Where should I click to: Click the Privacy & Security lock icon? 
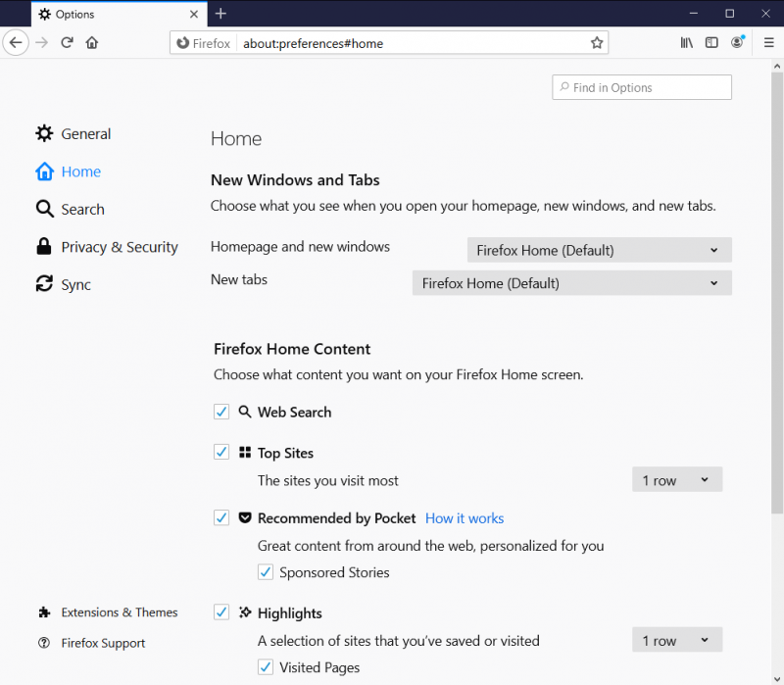pos(44,247)
